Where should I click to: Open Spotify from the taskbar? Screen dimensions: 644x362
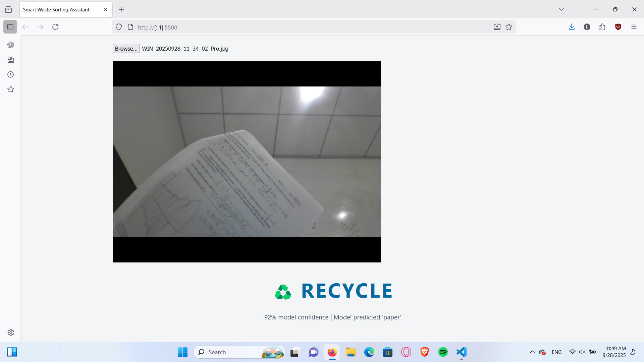pyautogui.click(x=443, y=352)
